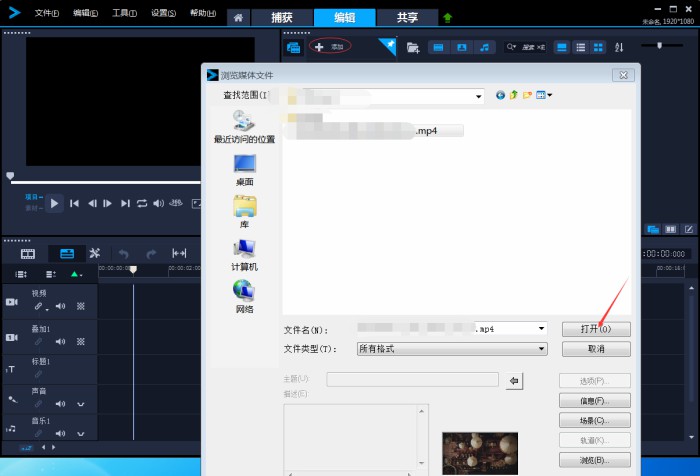Switch to storyboard view icon
700x476 pixels.
click(x=28, y=254)
